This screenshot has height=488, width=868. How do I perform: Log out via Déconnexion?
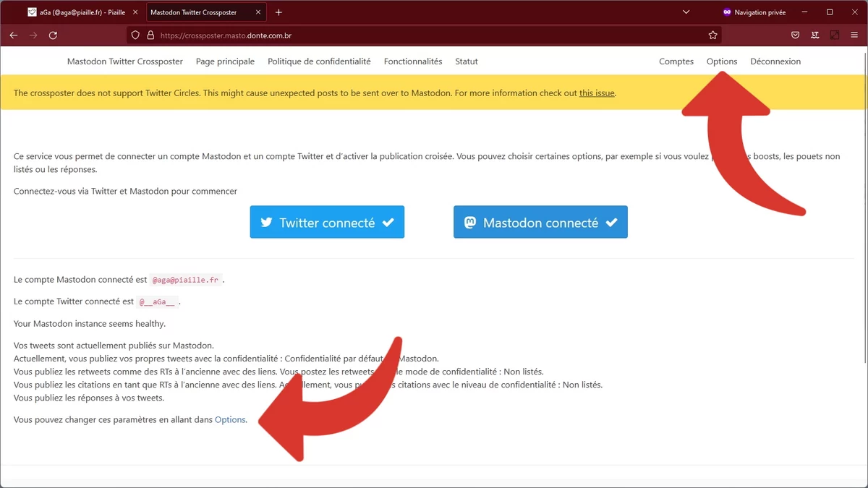(775, 61)
